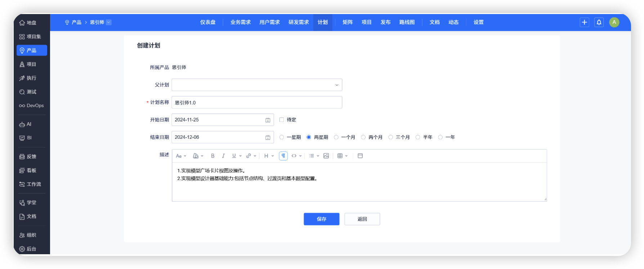Screen dimensions: 644x269
Task: Go to 项目 in the left sidebar
Action: pos(28,64)
